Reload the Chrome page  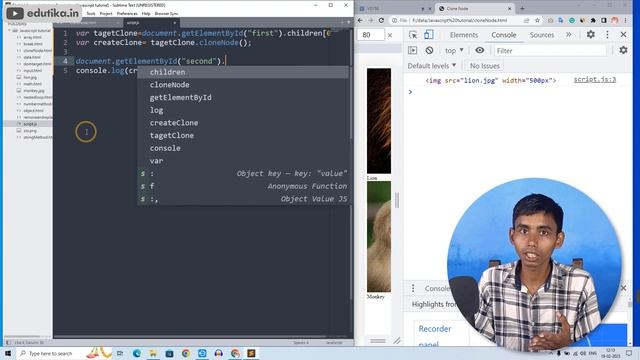tap(381, 20)
